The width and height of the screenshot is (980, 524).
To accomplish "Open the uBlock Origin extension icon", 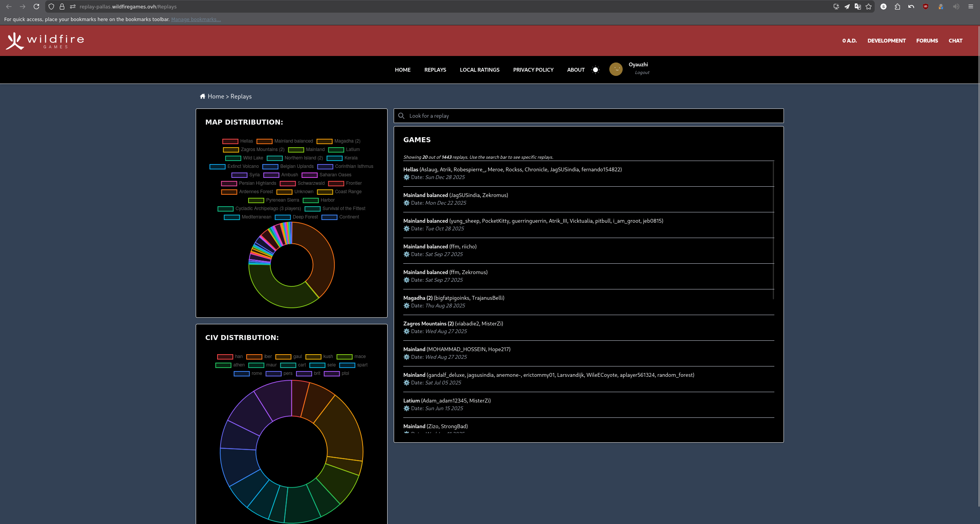I will 925,7.
